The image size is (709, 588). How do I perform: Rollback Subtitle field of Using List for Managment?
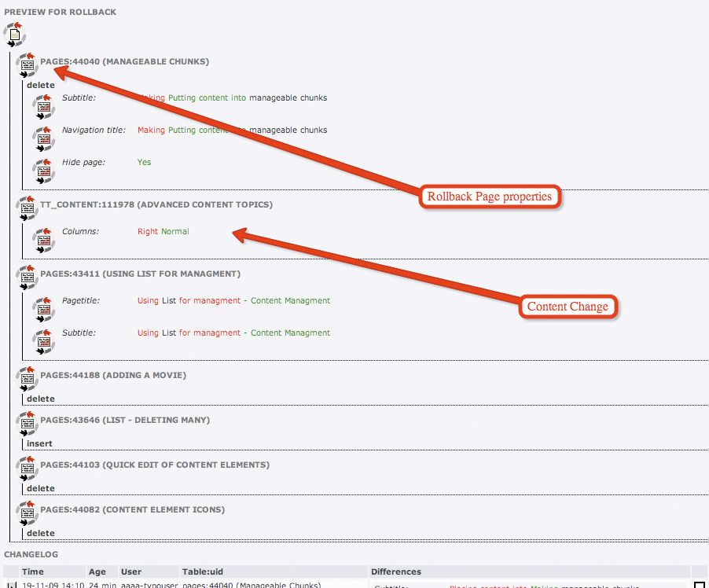pos(44,340)
